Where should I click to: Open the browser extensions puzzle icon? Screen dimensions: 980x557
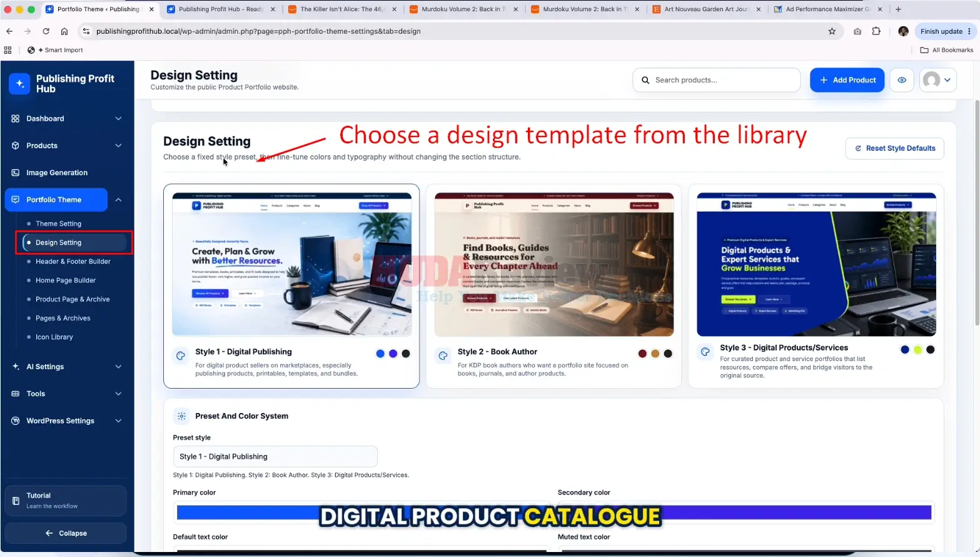click(876, 31)
